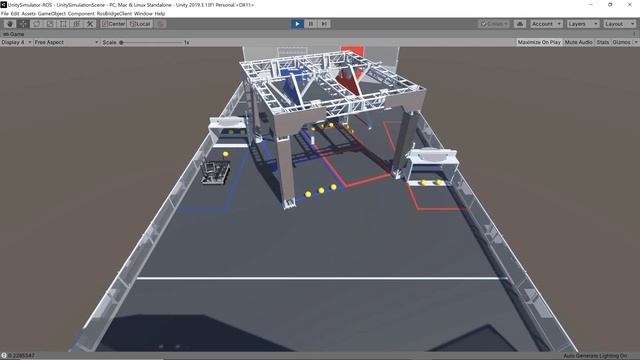Click the Pause button
This screenshot has width=640, height=360.
coord(311,24)
